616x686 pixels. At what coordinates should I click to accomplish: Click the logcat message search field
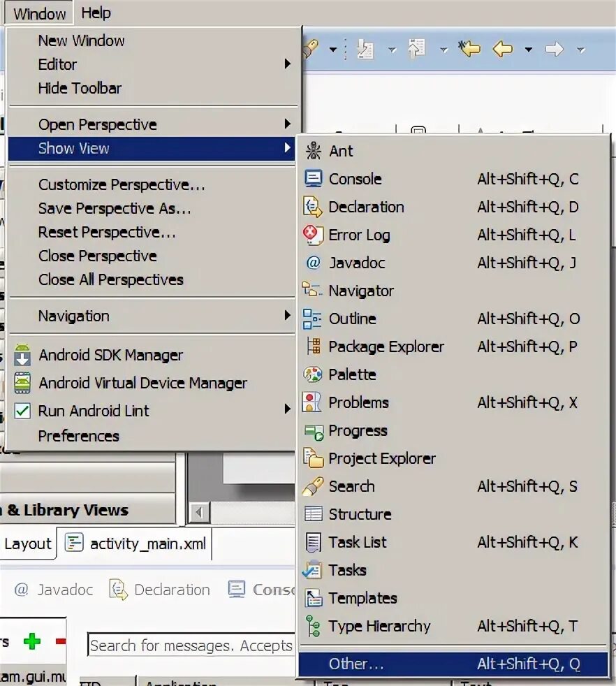(x=191, y=645)
